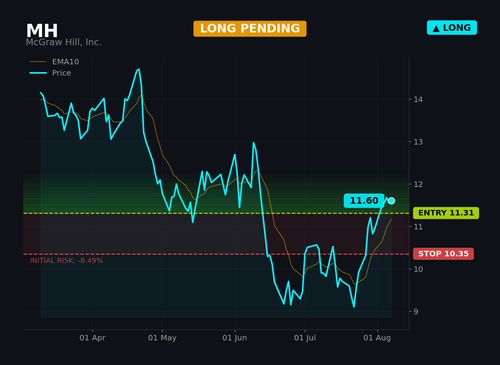This screenshot has height=365, width=500.
Task: Click the LONG PENDING status badge
Action: click(x=250, y=29)
